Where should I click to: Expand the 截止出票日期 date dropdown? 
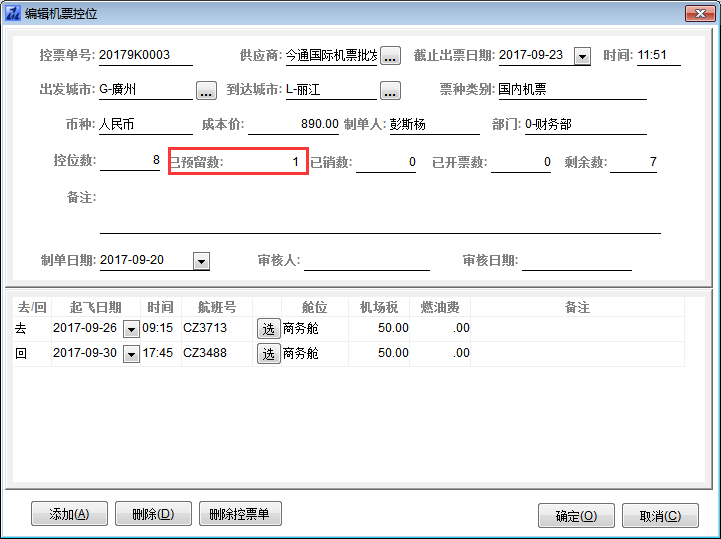coord(582,56)
